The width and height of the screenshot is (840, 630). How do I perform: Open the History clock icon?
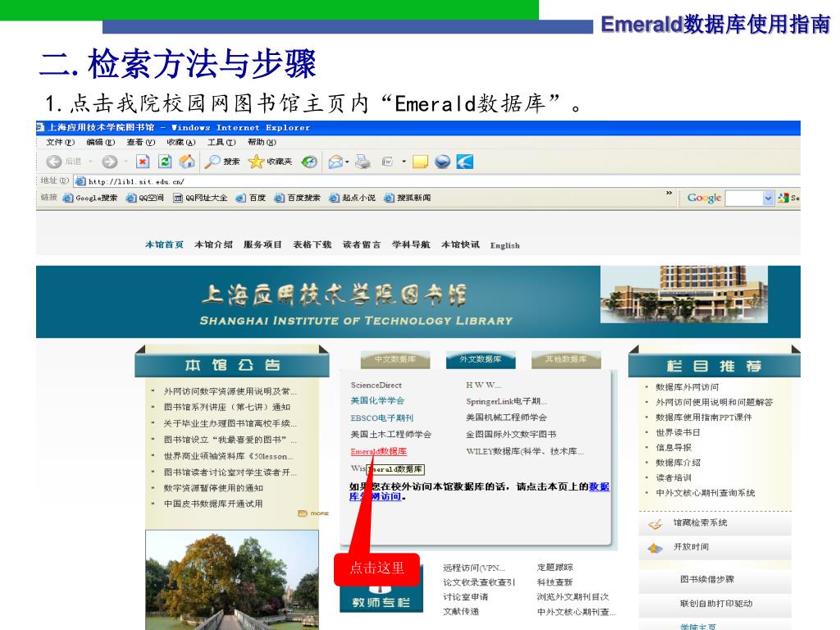pyautogui.click(x=309, y=162)
